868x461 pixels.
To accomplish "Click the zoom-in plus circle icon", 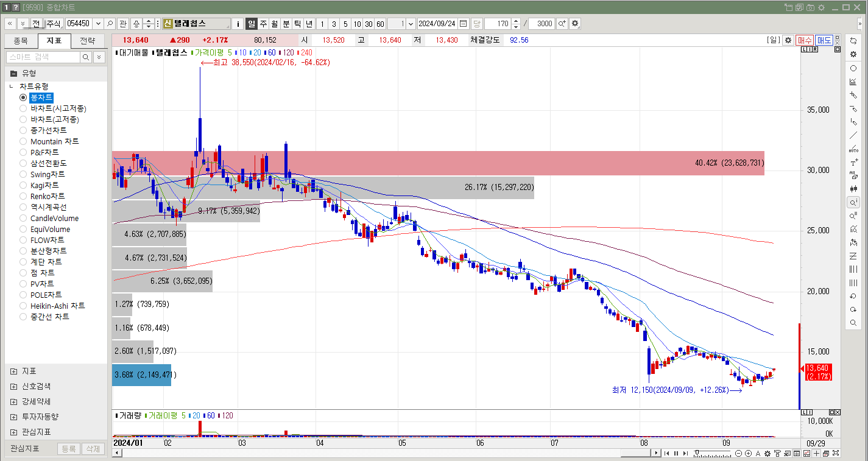I will [x=748, y=454].
